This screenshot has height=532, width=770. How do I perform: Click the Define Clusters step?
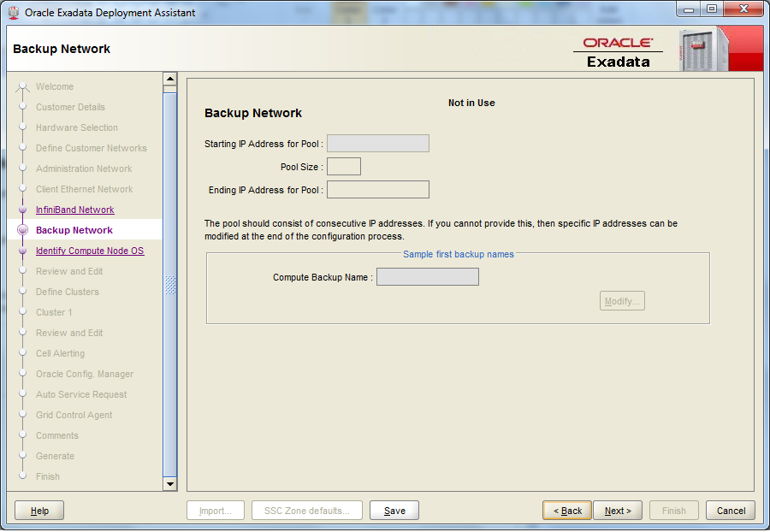coord(68,292)
